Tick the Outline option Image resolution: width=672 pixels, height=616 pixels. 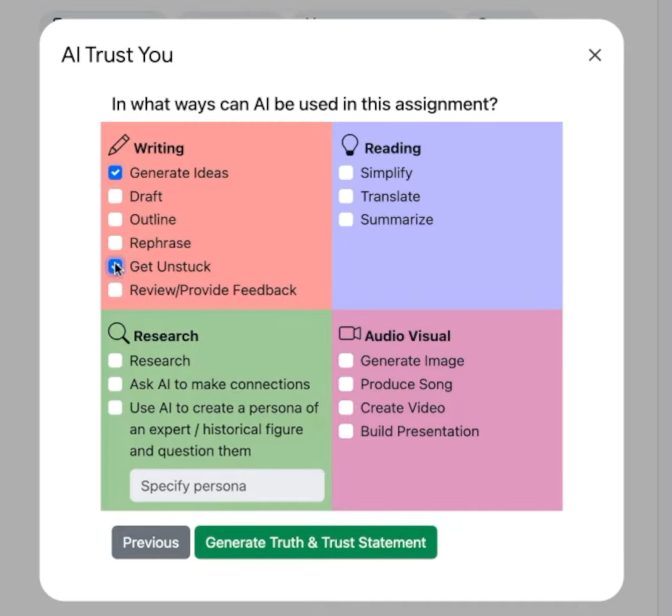(x=115, y=220)
